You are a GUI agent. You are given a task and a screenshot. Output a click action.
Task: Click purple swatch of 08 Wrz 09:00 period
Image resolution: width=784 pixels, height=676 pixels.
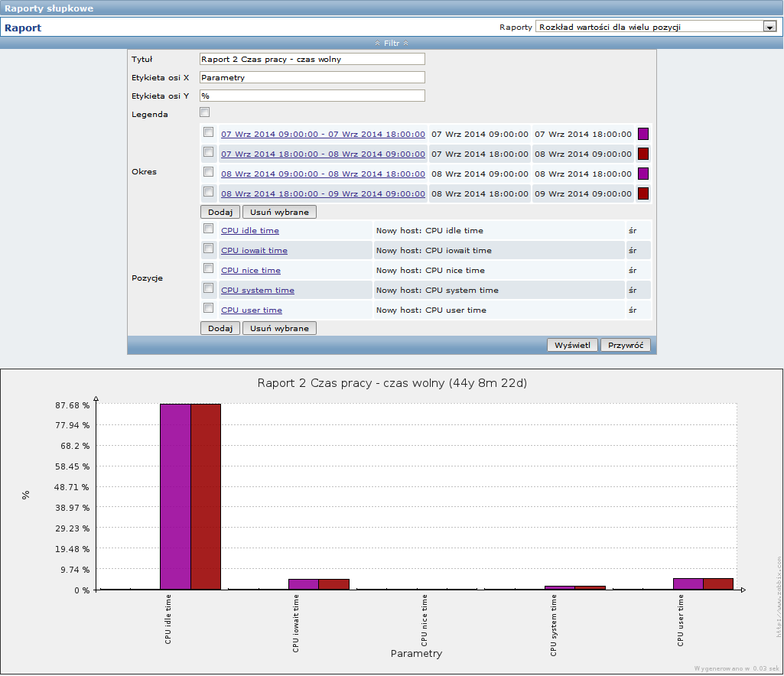pos(643,174)
